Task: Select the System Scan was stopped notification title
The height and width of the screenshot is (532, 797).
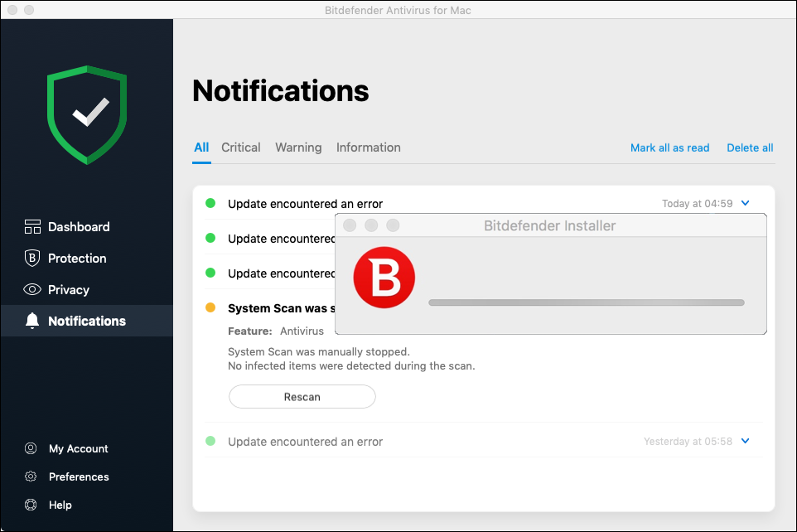Action: point(282,308)
